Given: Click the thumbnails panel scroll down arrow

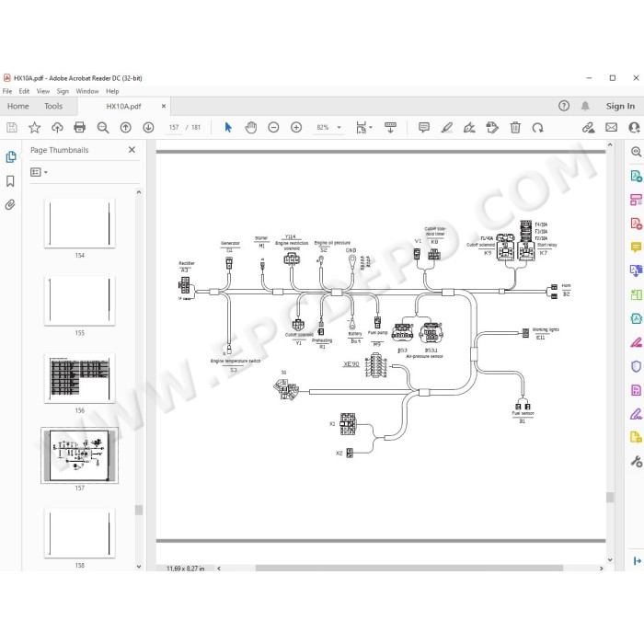Looking at the screenshot, I should pyautogui.click(x=139, y=567).
